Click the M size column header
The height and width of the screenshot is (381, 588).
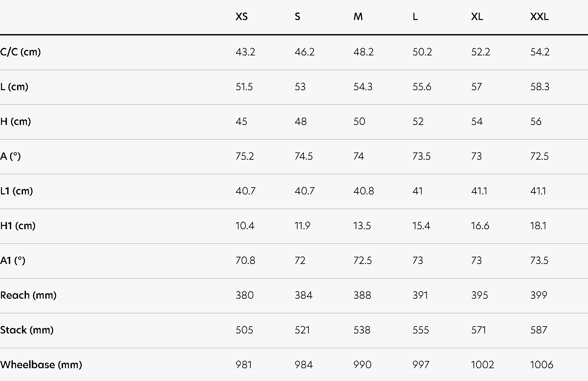(x=358, y=17)
